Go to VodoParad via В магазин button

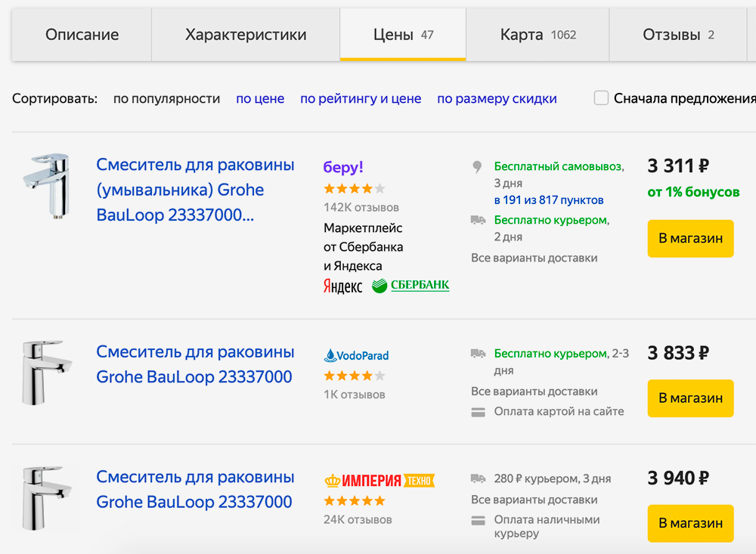690,398
